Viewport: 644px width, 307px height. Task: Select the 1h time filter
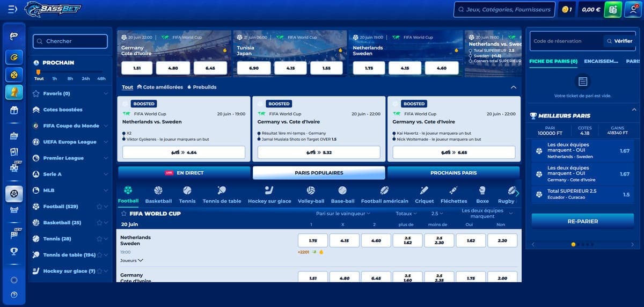[x=55, y=78]
